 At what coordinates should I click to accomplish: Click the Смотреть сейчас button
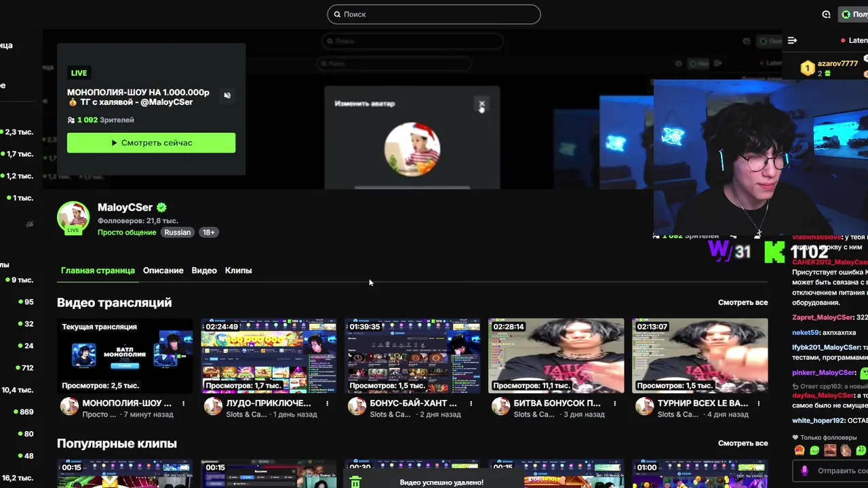151,143
